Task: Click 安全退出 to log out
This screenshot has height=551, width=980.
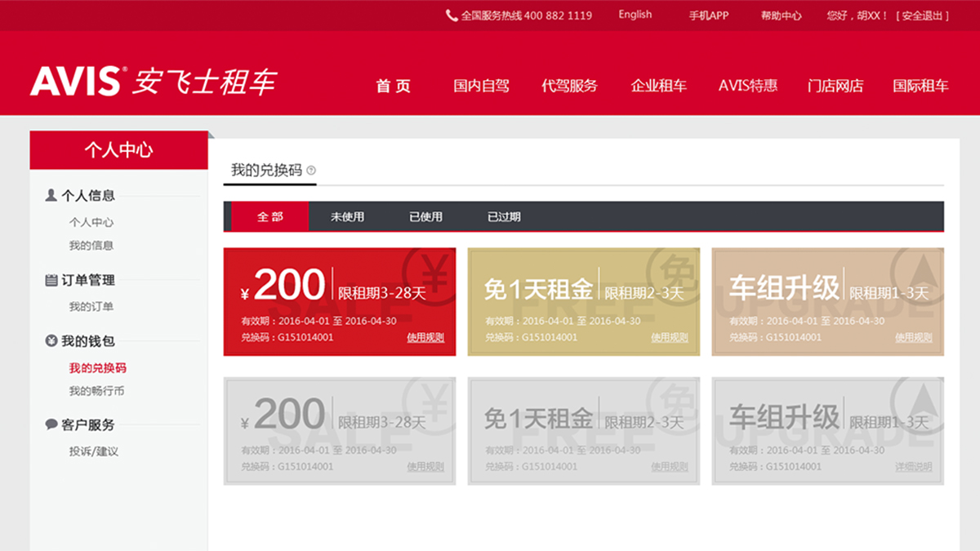Action: (922, 16)
